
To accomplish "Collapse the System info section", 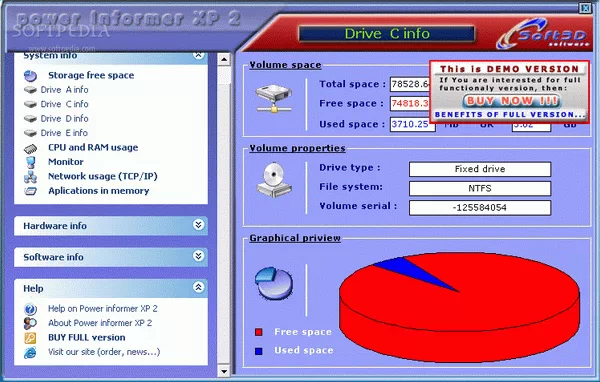I will (198, 56).
